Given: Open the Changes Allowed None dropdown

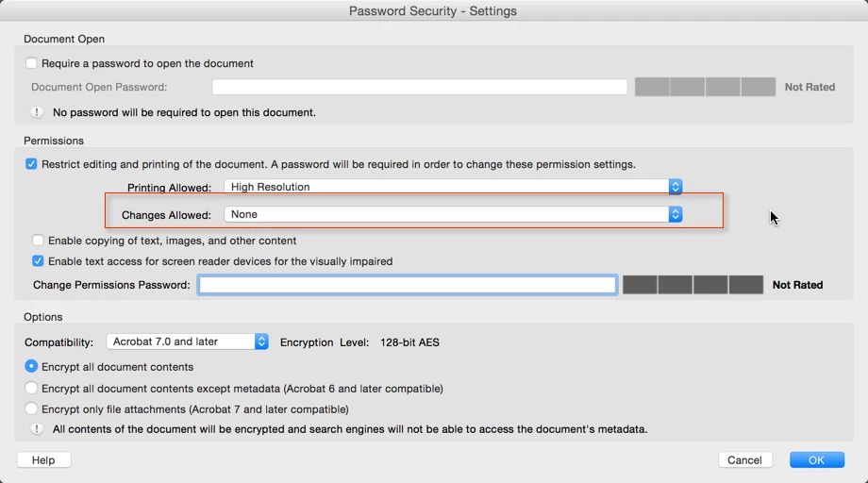Looking at the screenshot, I should click(453, 215).
